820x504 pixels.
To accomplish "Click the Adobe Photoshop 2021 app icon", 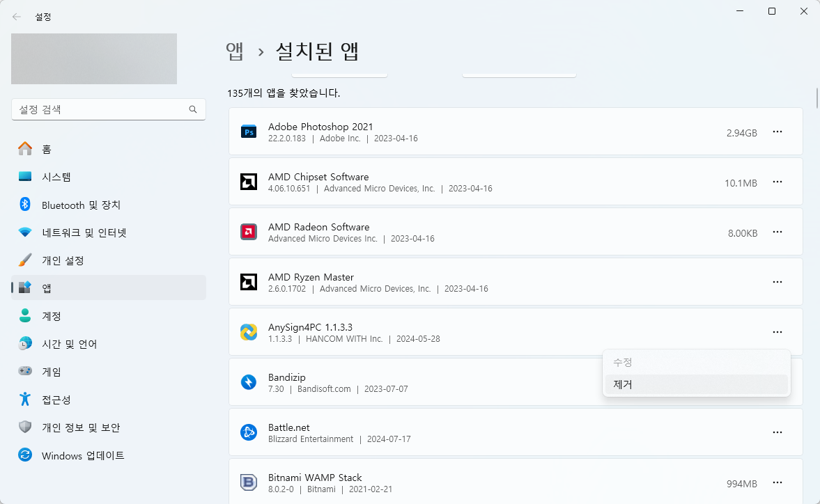I will 249,132.
